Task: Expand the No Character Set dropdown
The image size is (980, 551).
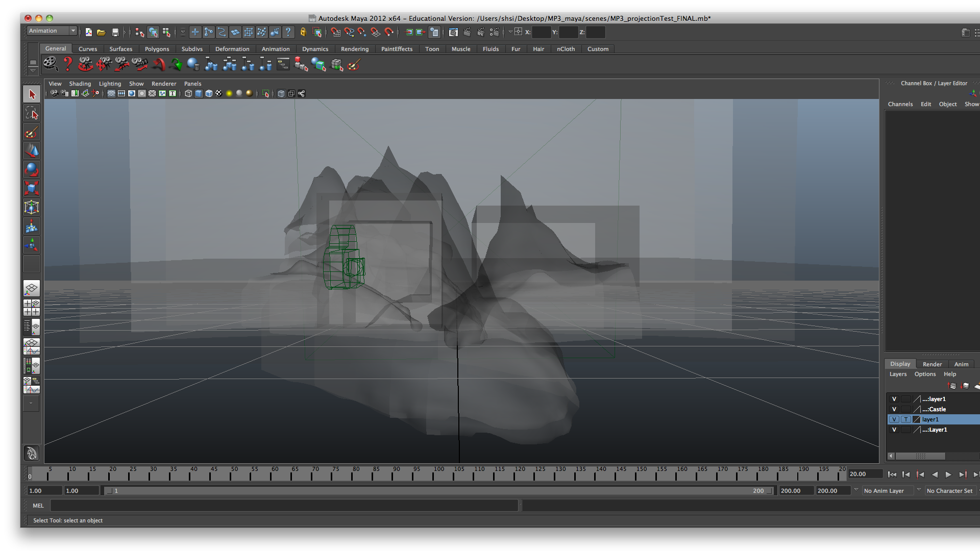Action: click(950, 491)
